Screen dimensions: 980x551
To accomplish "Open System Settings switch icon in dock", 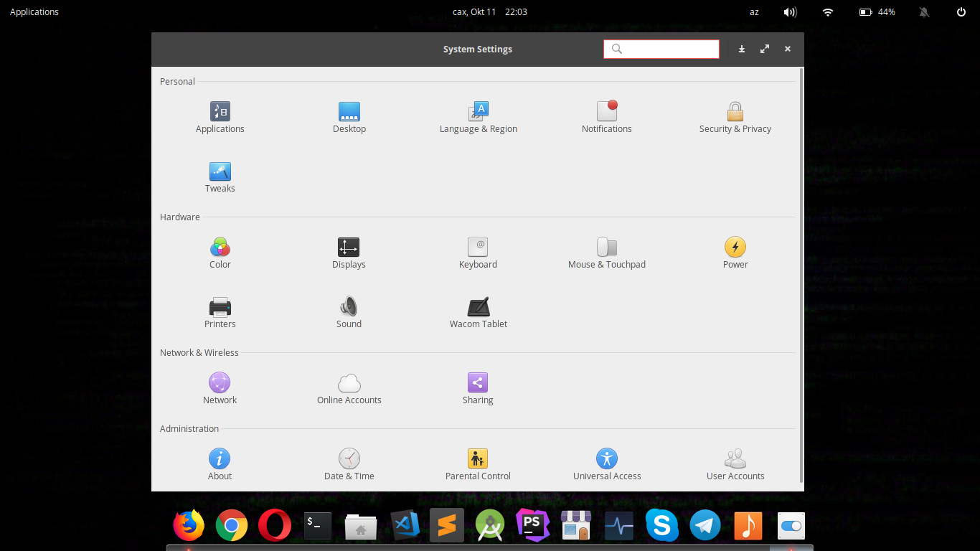I will tap(791, 526).
